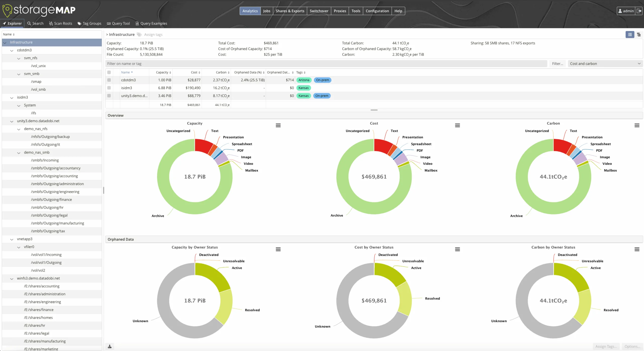Click the Assign tags link next to Infrastructure
This screenshot has height=351, width=644.
pos(153,34)
